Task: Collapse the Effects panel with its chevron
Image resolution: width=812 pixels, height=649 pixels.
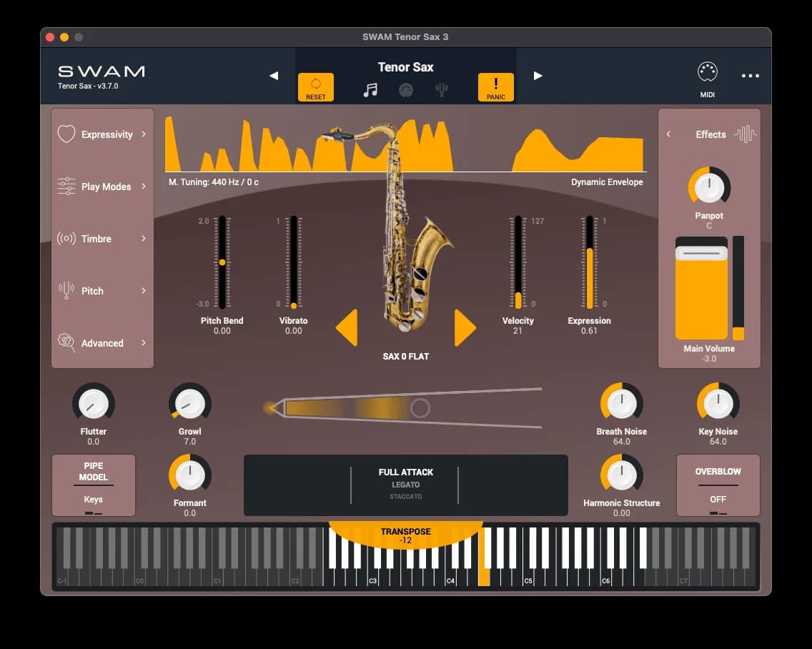Action: point(669,134)
